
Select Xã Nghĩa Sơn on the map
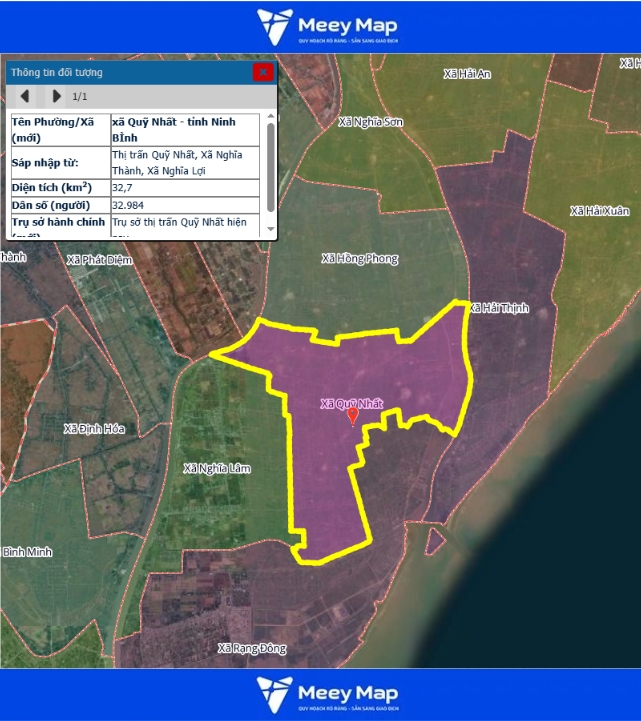370,122
